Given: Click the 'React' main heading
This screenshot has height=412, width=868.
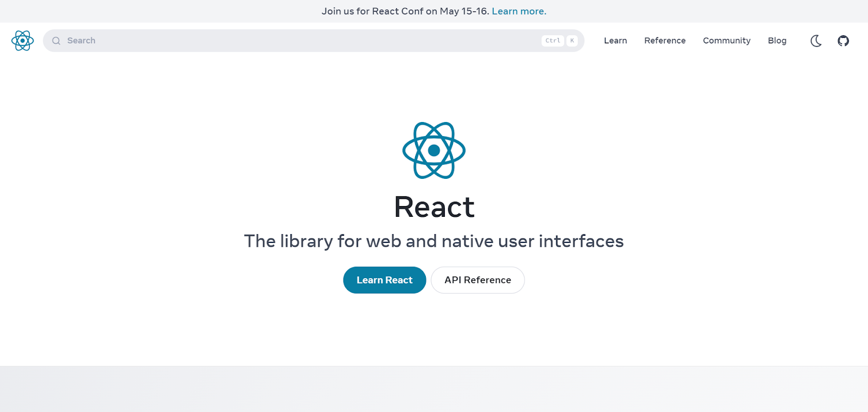Looking at the screenshot, I should point(434,207).
